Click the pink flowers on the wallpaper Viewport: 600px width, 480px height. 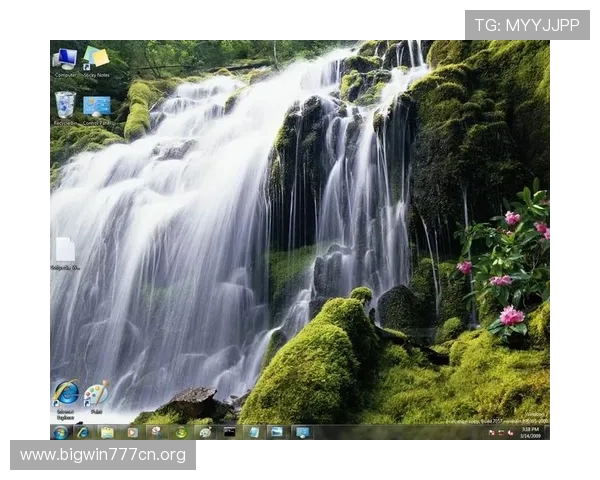coord(511,315)
